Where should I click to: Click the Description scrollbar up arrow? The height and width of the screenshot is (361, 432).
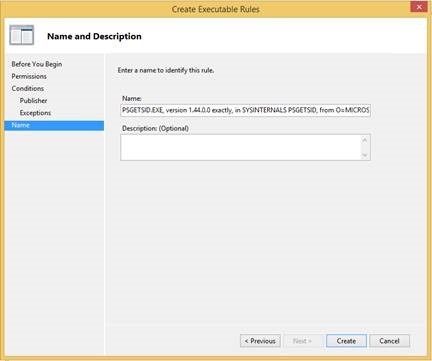click(x=365, y=140)
